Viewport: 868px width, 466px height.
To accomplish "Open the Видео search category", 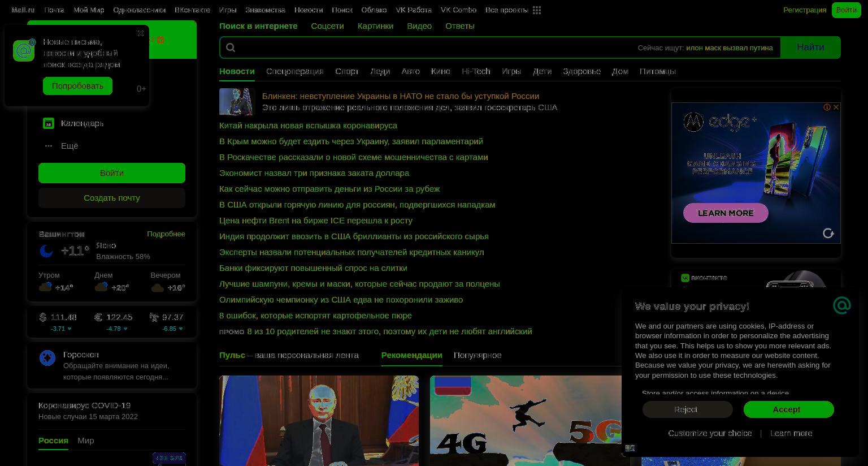I will point(419,26).
